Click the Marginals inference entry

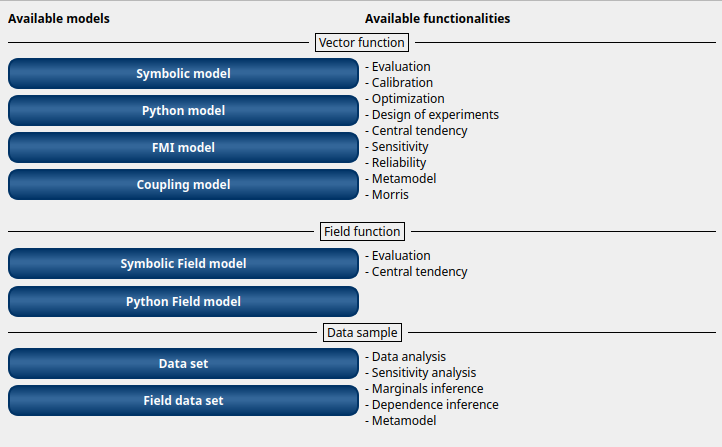425,389
